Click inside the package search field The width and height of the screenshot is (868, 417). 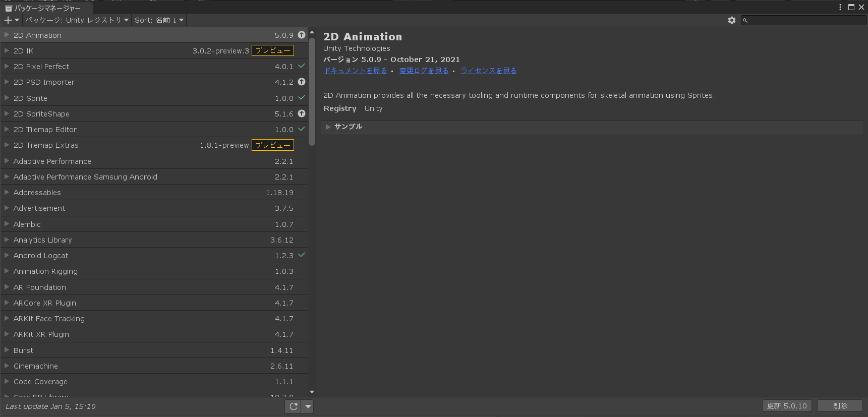click(803, 20)
